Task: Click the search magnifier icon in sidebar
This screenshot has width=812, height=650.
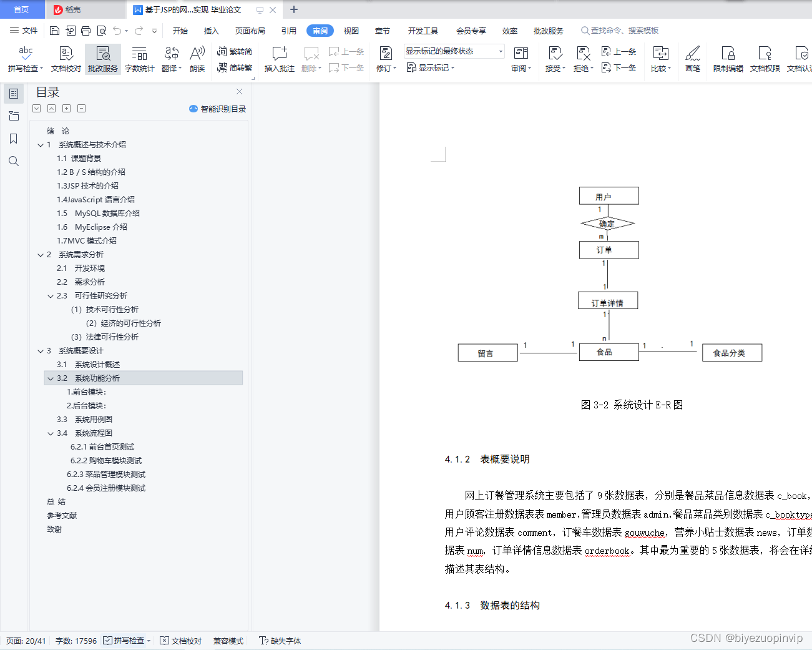Action: tap(14, 161)
